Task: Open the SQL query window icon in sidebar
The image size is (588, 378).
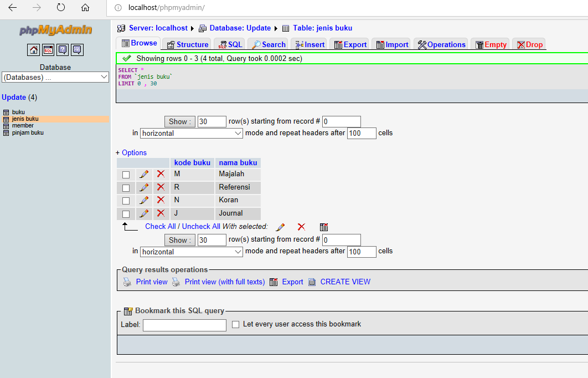Action: pyautogui.click(x=48, y=49)
